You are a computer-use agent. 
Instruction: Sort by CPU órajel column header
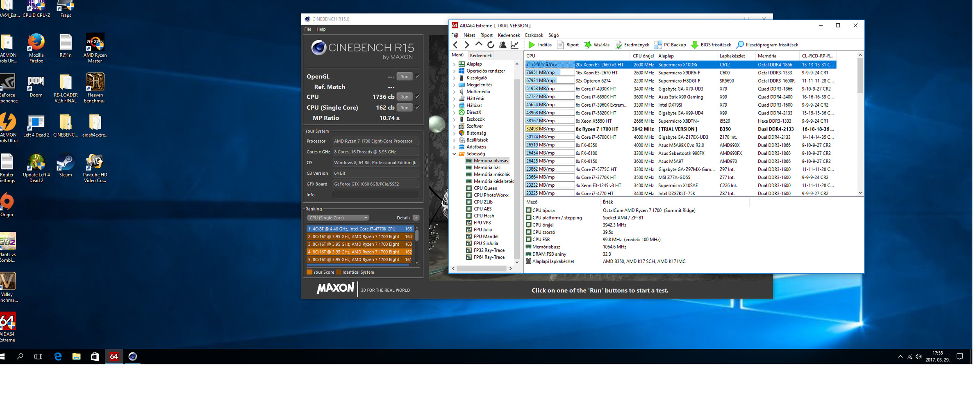point(643,56)
